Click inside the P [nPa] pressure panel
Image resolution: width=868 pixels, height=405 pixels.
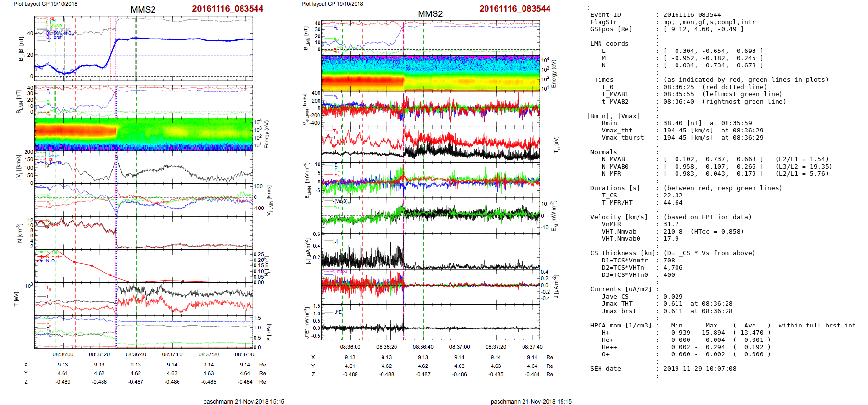183,331
